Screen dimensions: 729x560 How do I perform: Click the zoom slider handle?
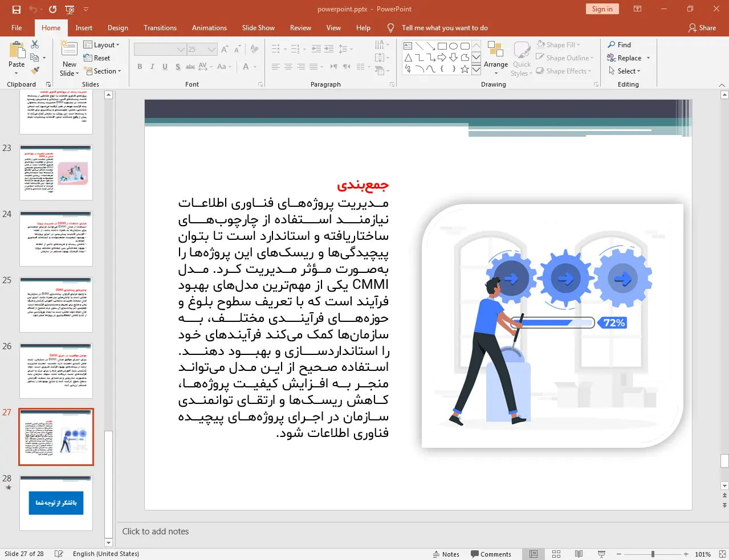[x=653, y=554]
